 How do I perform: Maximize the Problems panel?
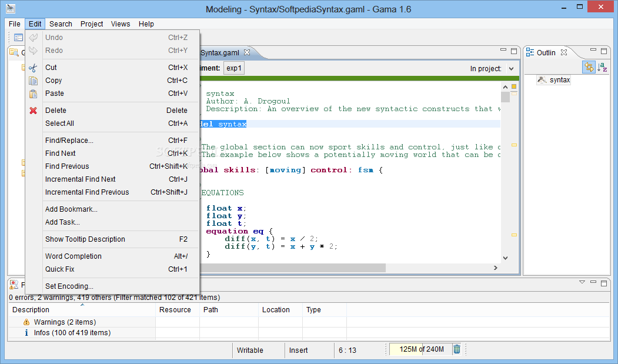tap(604, 283)
